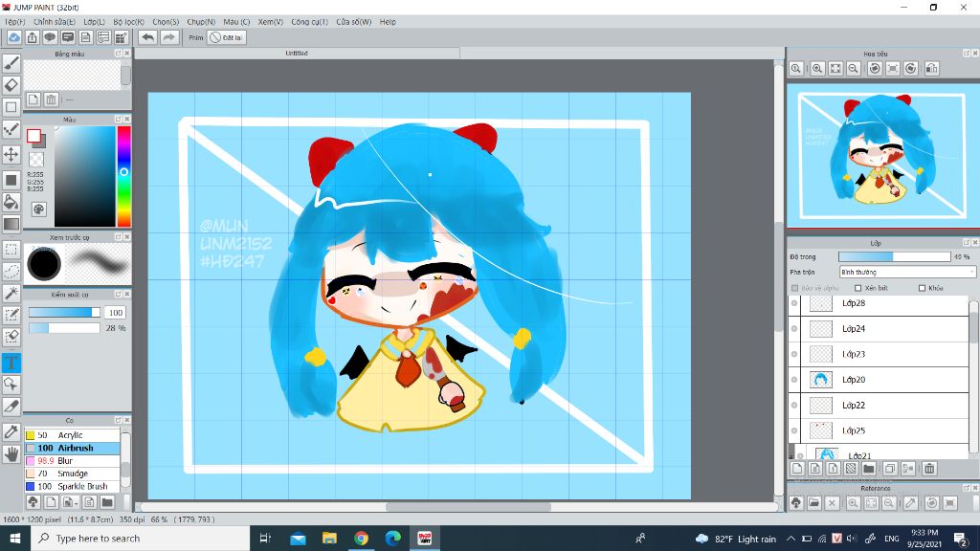Click the Windows search box
This screenshot has width=980, height=551.
click(x=140, y=538)
